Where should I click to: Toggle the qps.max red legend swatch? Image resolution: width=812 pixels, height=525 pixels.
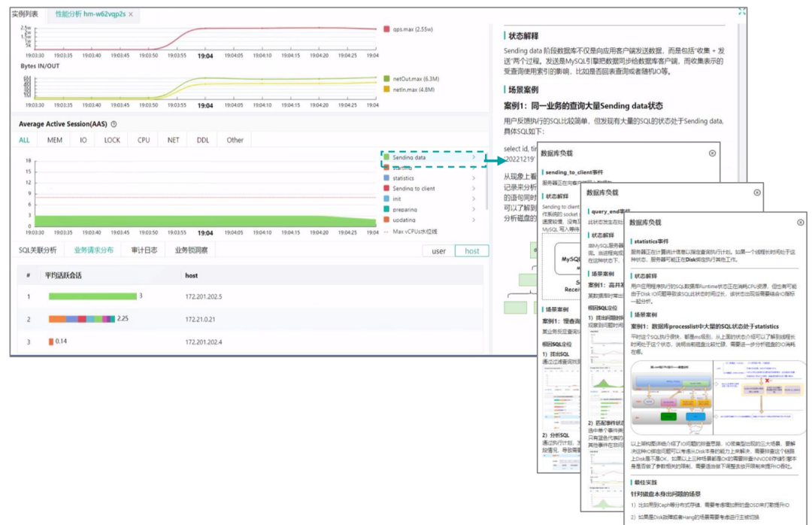(x=386, y=29)
